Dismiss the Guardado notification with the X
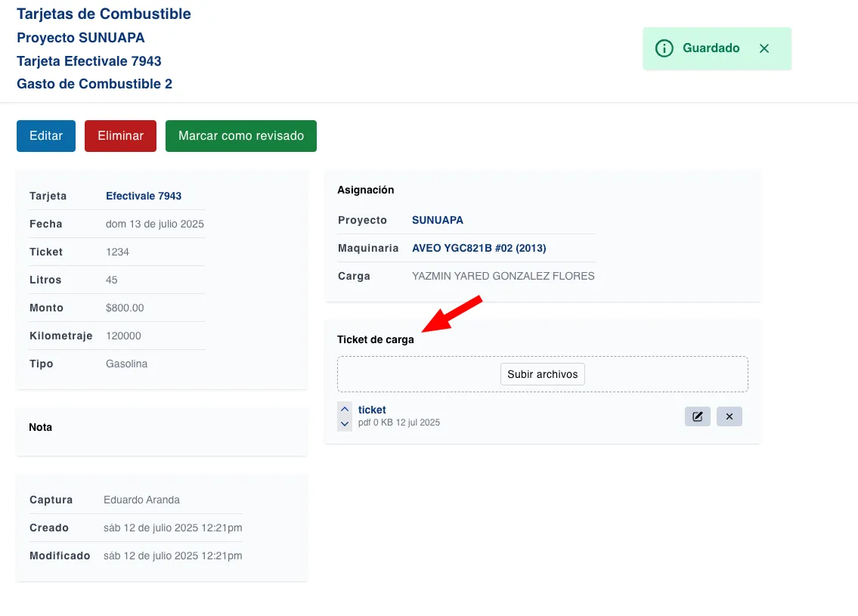858x616 pixels. tap(764, 48)
